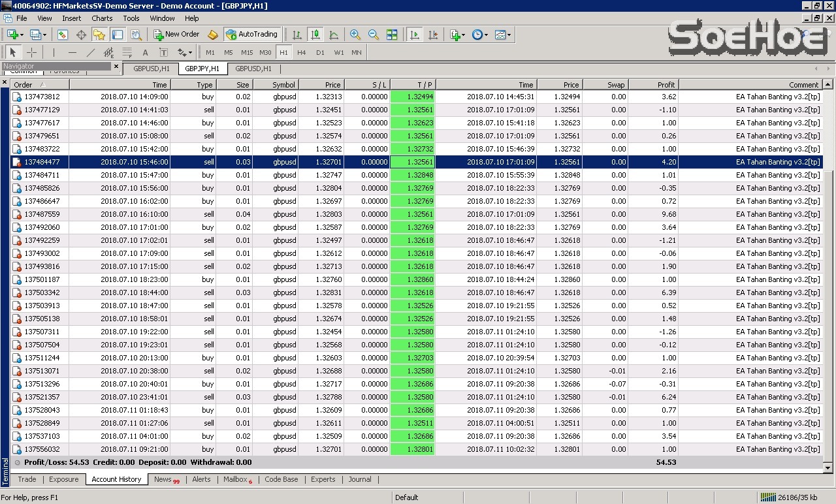836x504 pixels.
Task: Expand the templates dropdown
Action: click(x=504, y=35)
